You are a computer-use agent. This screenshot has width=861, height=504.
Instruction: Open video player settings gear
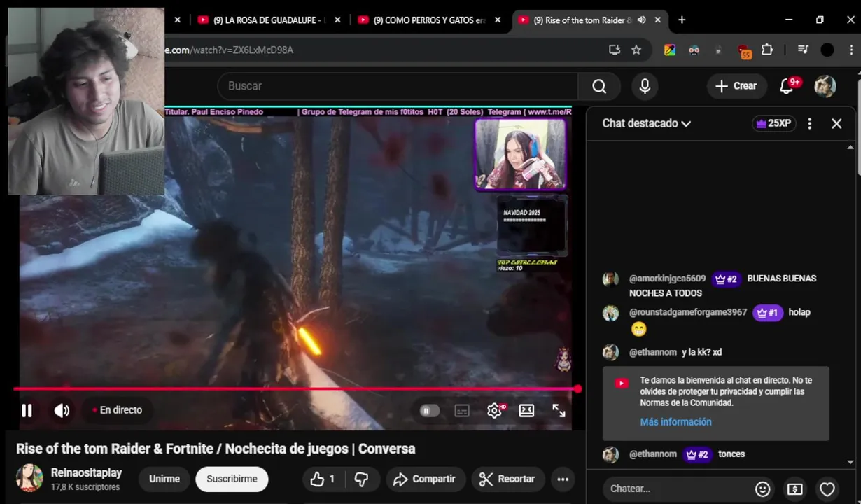495,410
